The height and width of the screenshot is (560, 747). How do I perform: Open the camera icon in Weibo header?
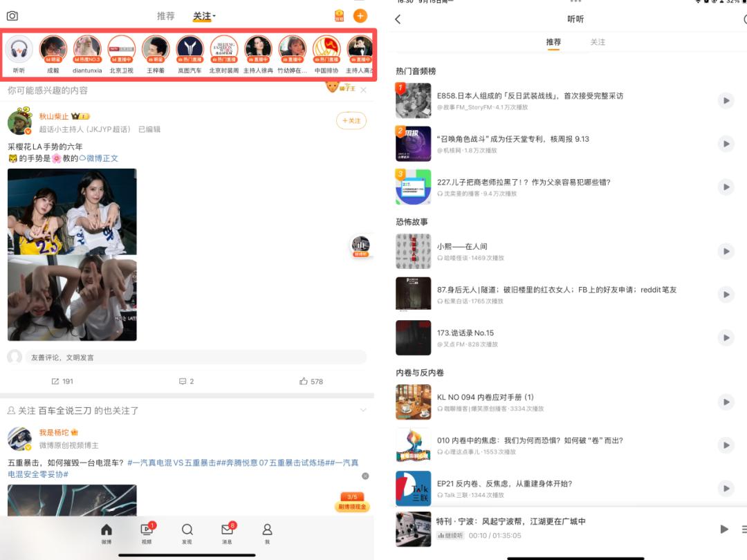coord(12,16)
